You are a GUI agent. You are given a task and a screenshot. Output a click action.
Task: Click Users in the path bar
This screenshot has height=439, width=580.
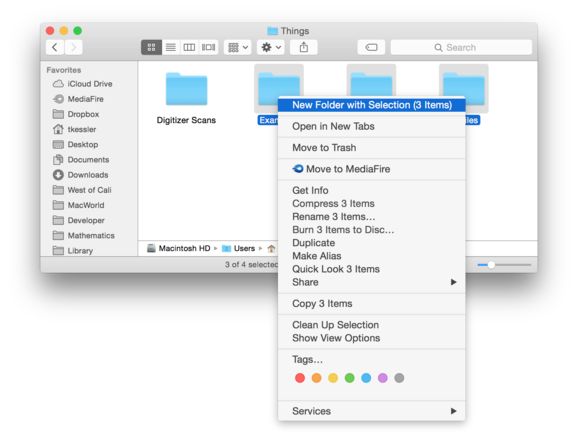pos(239,249)
